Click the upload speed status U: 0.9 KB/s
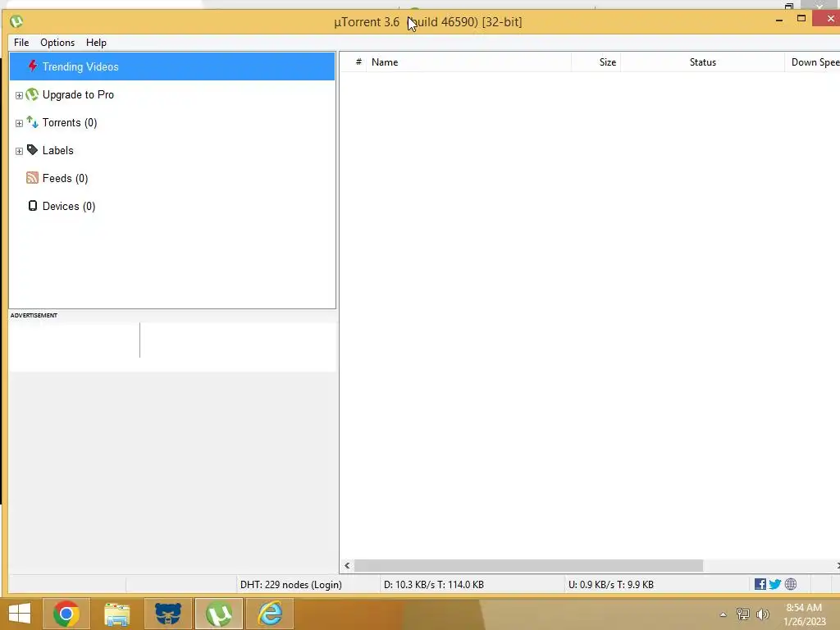The height and width of the screenshot is (630, 840). 610,584
